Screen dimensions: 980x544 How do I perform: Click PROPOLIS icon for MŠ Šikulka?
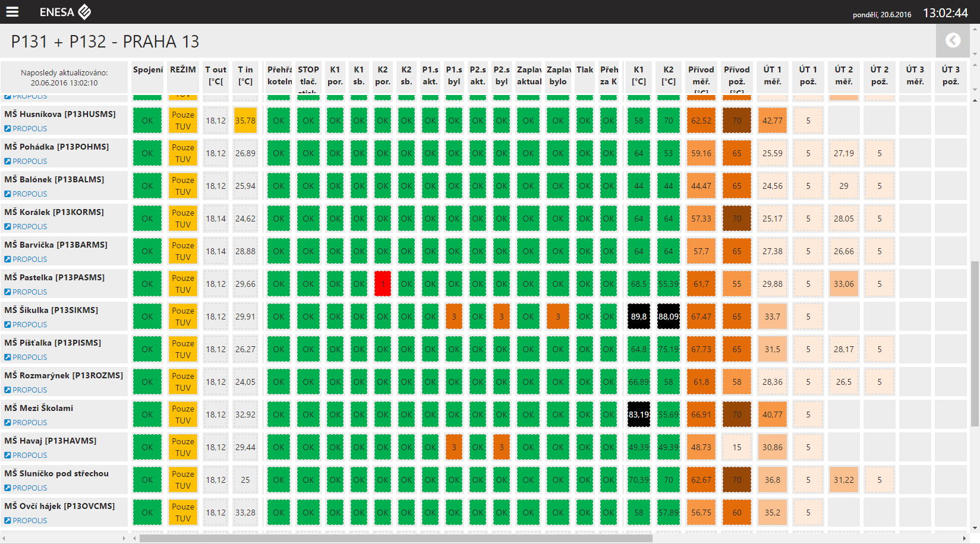click(8, 324)
